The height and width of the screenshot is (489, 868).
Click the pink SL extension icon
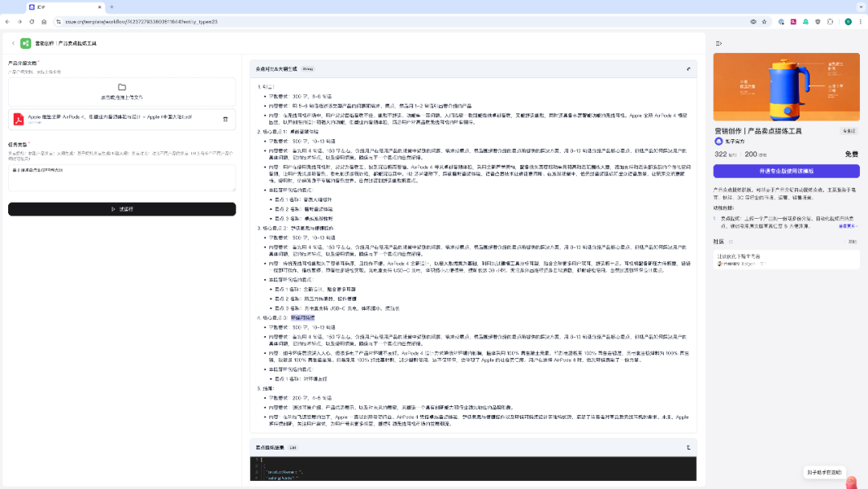tap(793, 22)
